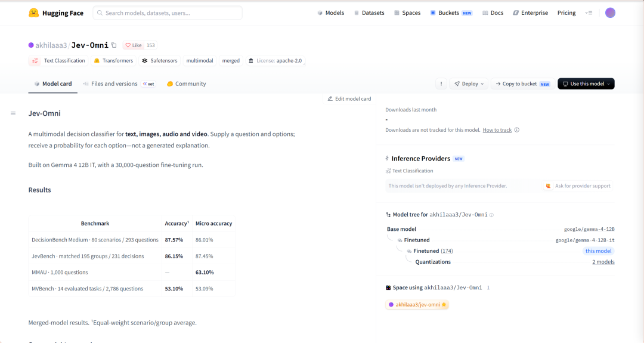Open Buckets in top navigation
The width and height of the screenshot is (644, 343).
point(451,13)
